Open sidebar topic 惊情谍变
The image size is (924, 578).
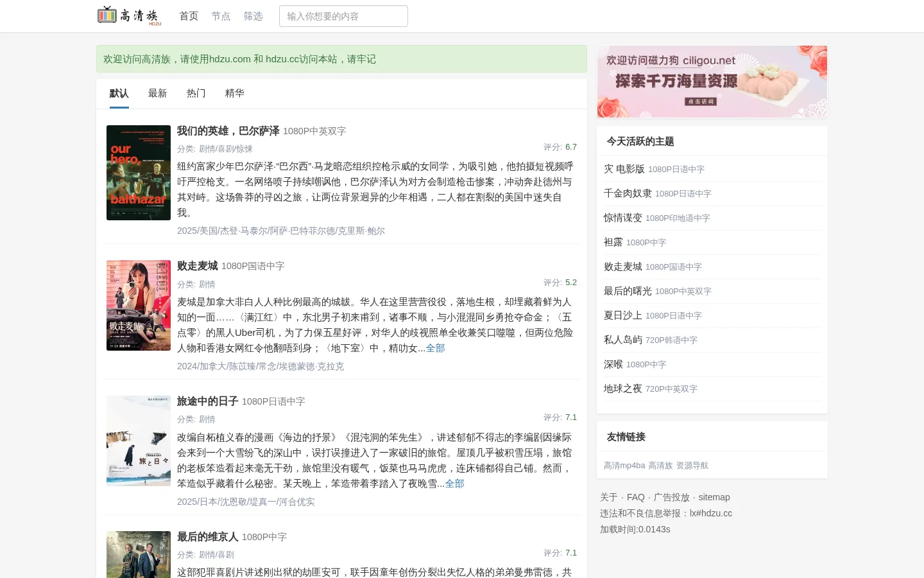(623, 218)
